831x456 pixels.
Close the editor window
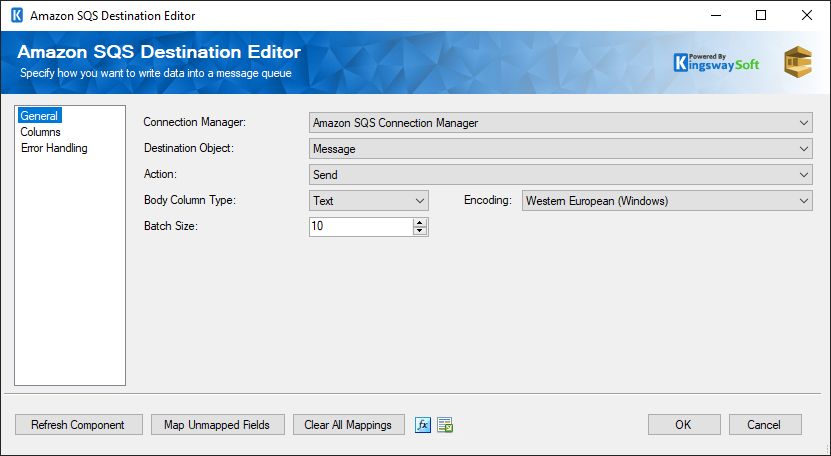(807, 15)
